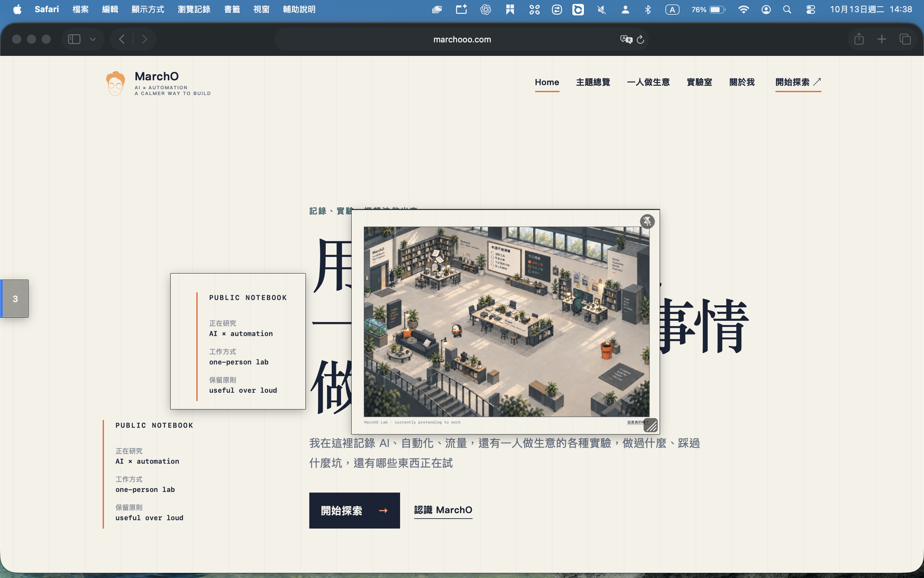Unpin the floating image with pin icon

647,221
